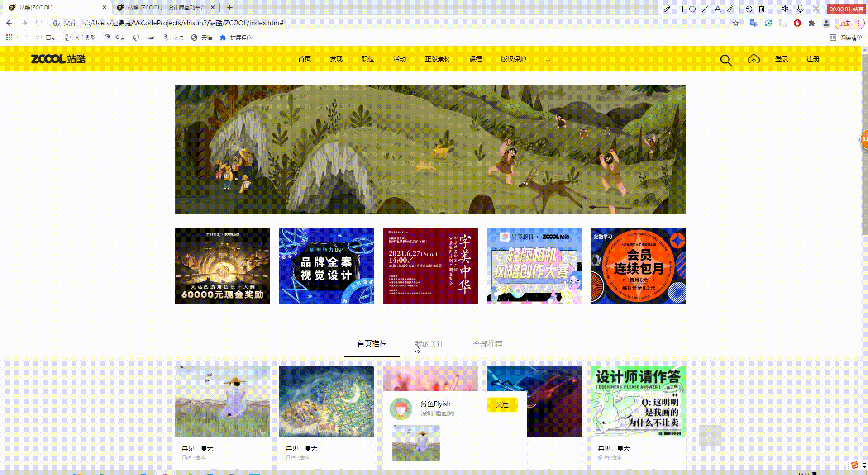The width and height of the screenshot is (868, 475).
Task: View site info icon in the address bar
Action: [57, 23]
